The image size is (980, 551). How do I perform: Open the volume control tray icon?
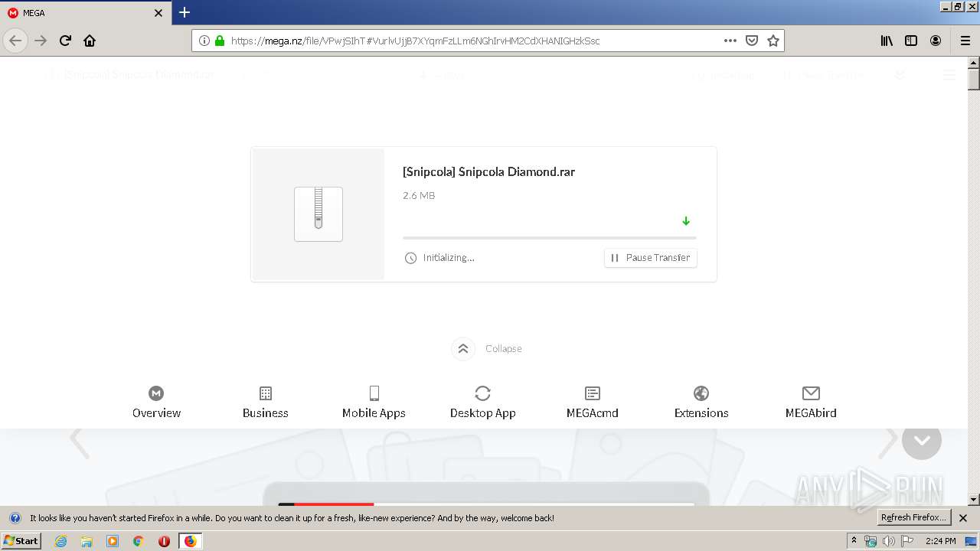click(888, 541)
